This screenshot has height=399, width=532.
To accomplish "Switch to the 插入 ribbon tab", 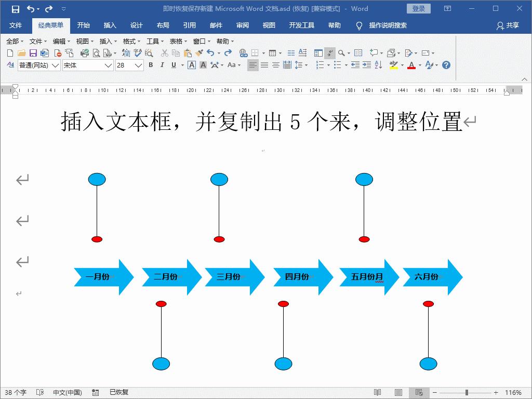I will click(109, 25).
